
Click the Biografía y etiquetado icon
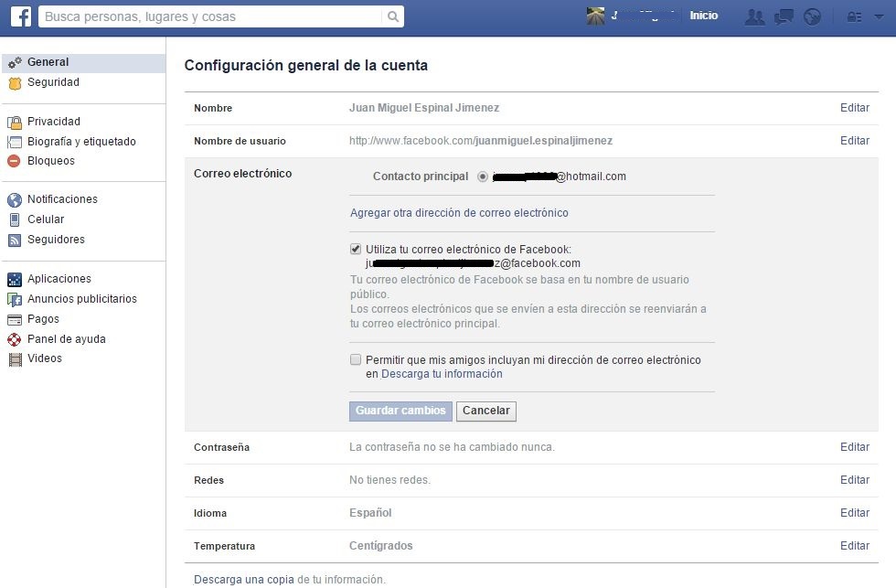point(15,142)
